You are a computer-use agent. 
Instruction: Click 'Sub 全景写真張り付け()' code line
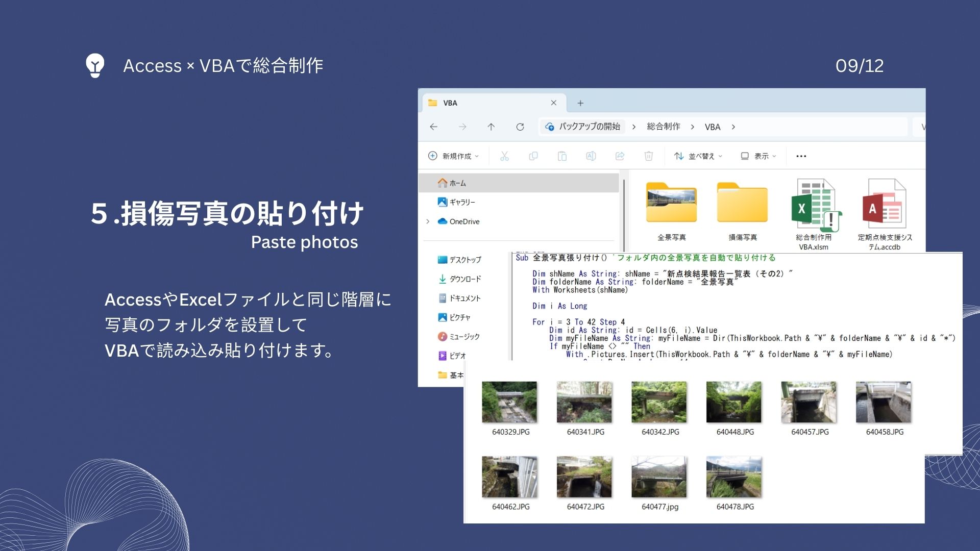[561, 258]
